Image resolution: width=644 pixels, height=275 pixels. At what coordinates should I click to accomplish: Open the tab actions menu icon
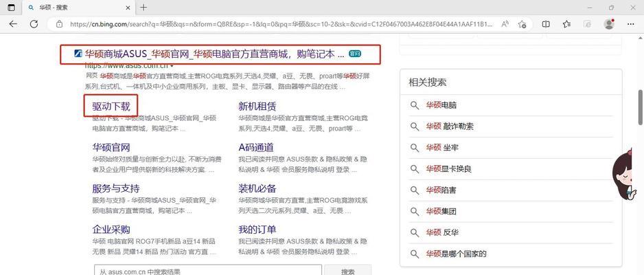pyautogui.click(x=11, y=8)
